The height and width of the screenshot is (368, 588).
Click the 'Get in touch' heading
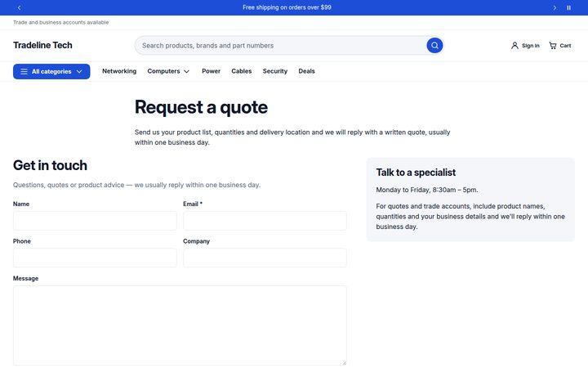pos(50,165)
